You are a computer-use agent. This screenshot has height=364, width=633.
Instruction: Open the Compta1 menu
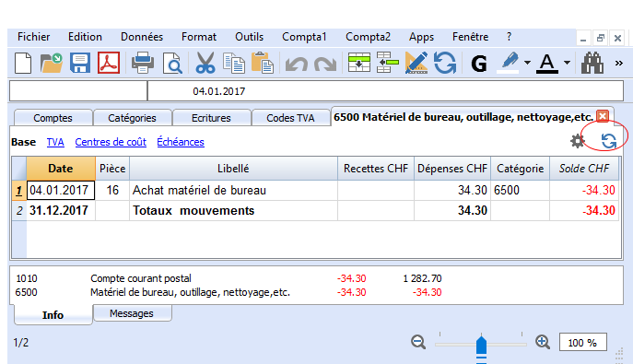tap(304, 37)
